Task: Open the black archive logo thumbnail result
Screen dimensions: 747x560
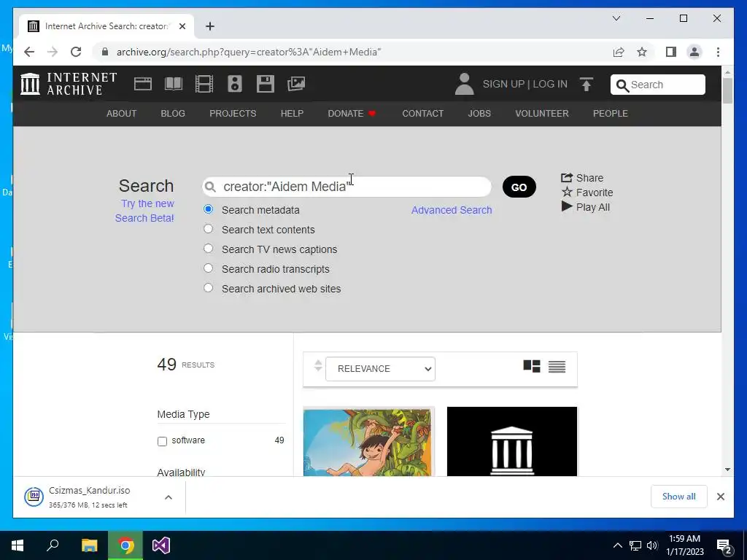Action: (x=512, y=441)
